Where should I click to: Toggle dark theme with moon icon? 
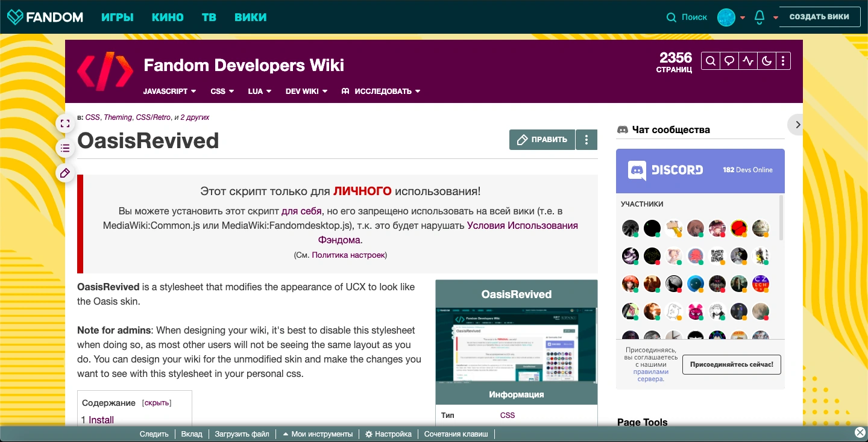pos(767,61)
